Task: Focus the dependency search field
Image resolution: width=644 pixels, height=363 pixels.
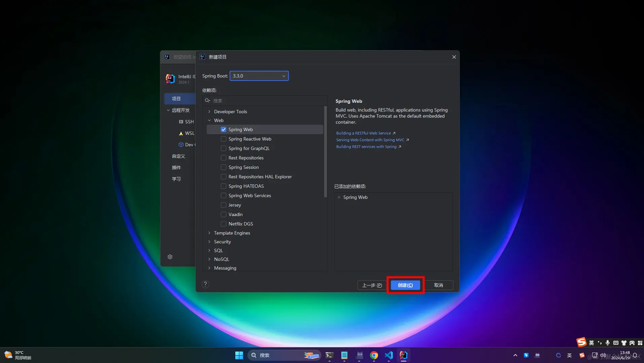Action: pyautogui.click(x=265, y=100)
